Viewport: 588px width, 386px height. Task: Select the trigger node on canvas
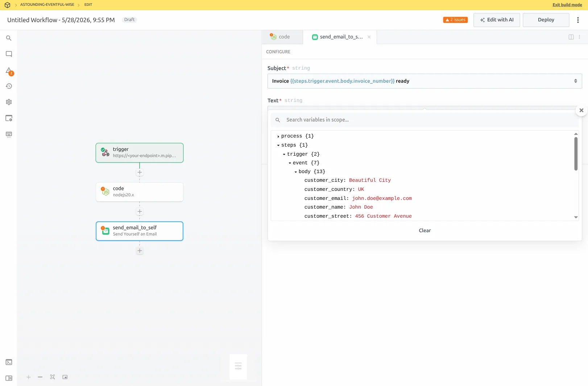click(x=140, y=153)
